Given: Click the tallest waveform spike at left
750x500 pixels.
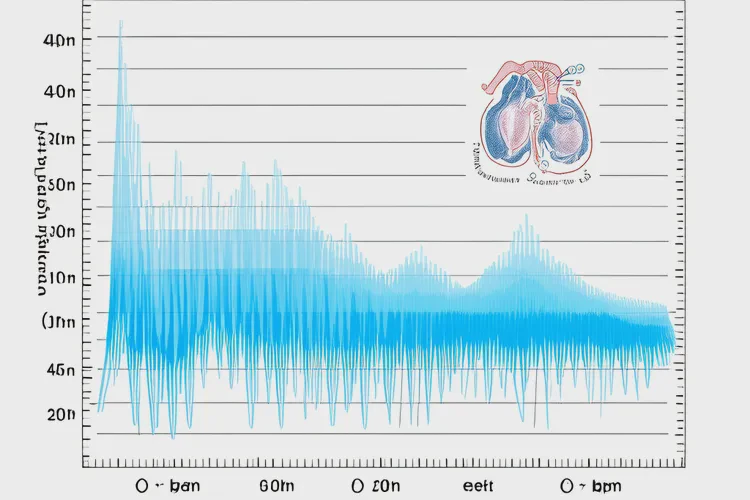Looking at the screenshot, I should [121, 40].
